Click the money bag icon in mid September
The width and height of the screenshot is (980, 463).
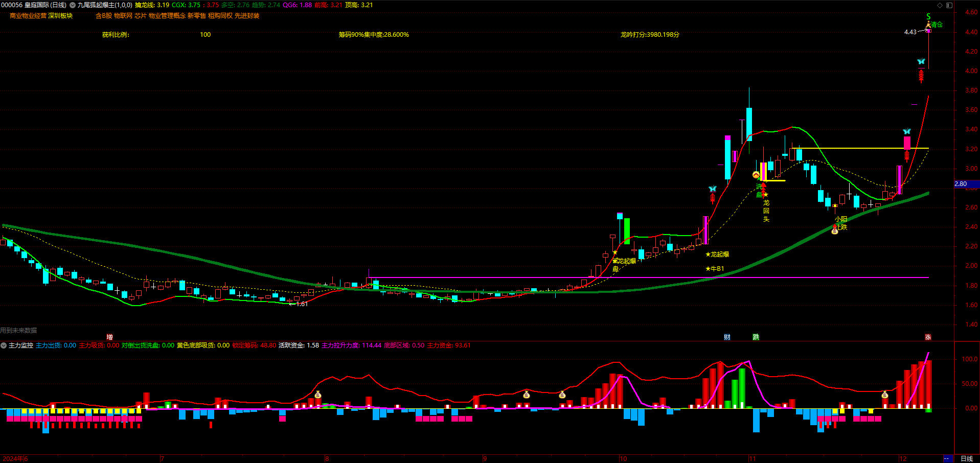(562, 395)
